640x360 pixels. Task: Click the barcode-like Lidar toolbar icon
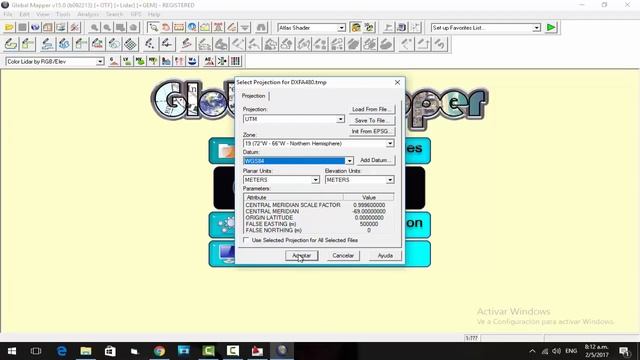236,61
